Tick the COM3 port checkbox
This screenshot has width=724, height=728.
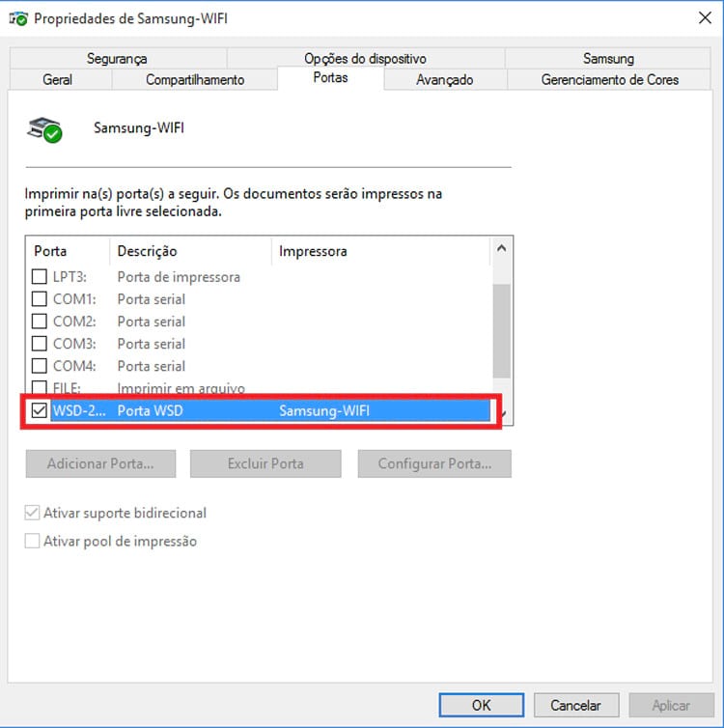tap(40, 344)
